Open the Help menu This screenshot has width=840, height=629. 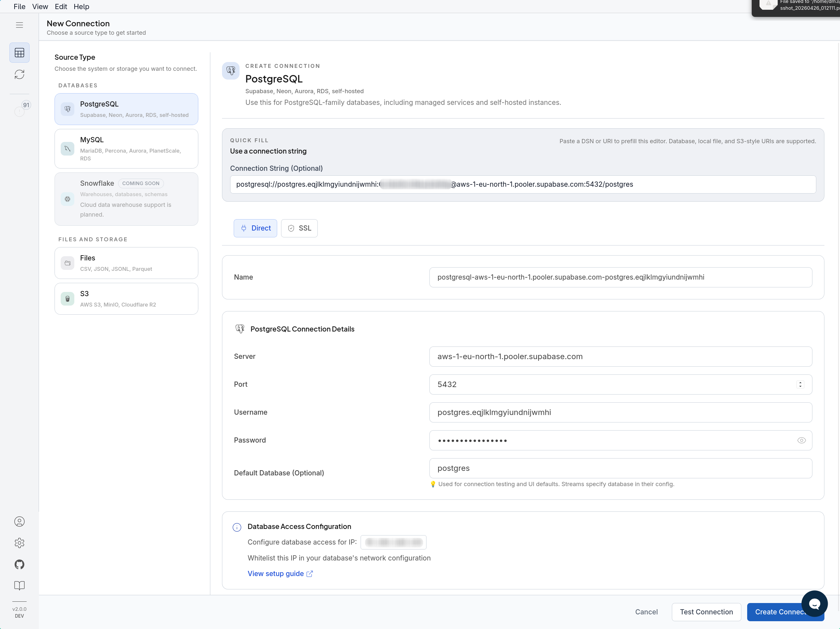coord(81,6)
